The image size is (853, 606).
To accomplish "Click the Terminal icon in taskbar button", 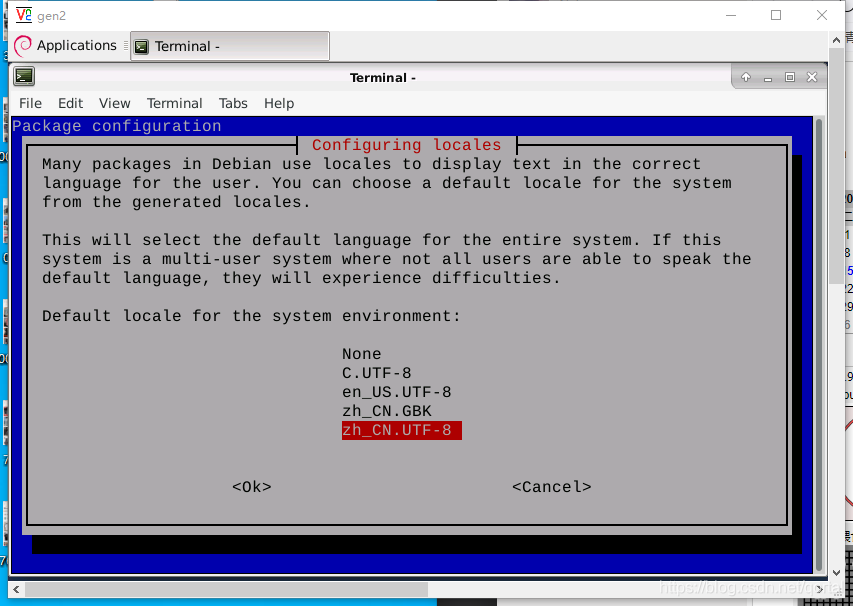I will [x=141, y=47].
